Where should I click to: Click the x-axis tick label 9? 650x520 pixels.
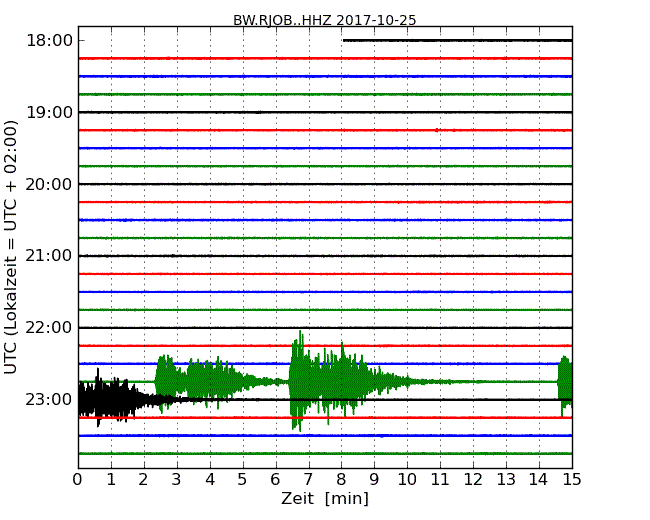(374, 480)
